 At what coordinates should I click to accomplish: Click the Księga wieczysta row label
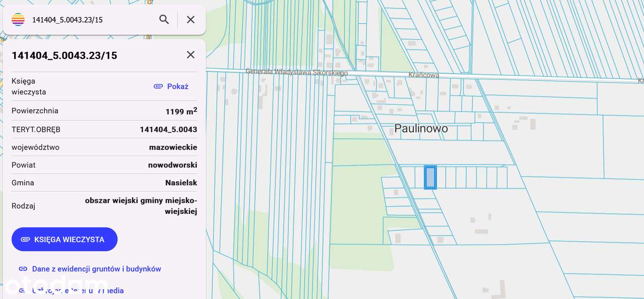29,87
